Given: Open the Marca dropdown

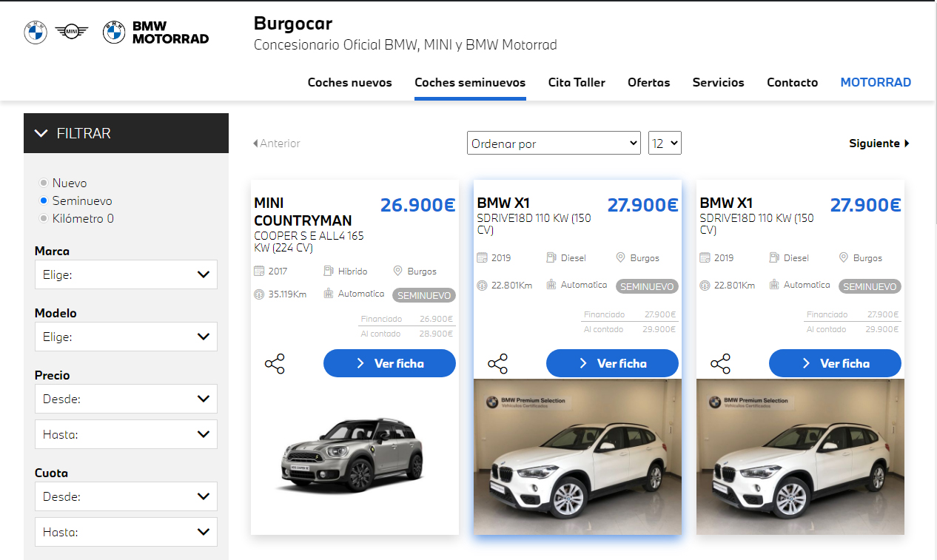Looking at the screenshot, I should point(126,274).
